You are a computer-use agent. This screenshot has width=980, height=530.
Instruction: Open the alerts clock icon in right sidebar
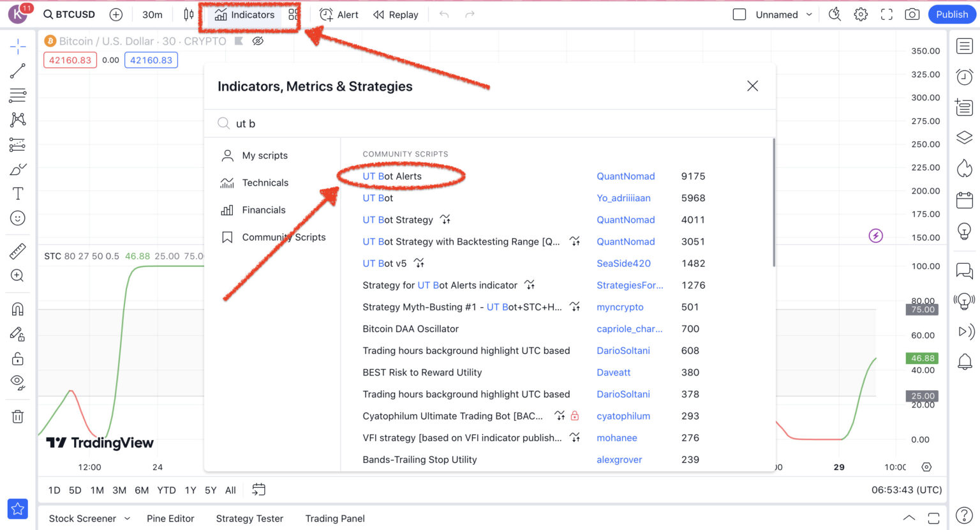[964, 77]
